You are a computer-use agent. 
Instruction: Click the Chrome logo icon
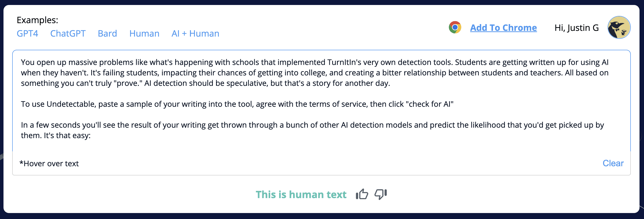click(x=455, y=27)
